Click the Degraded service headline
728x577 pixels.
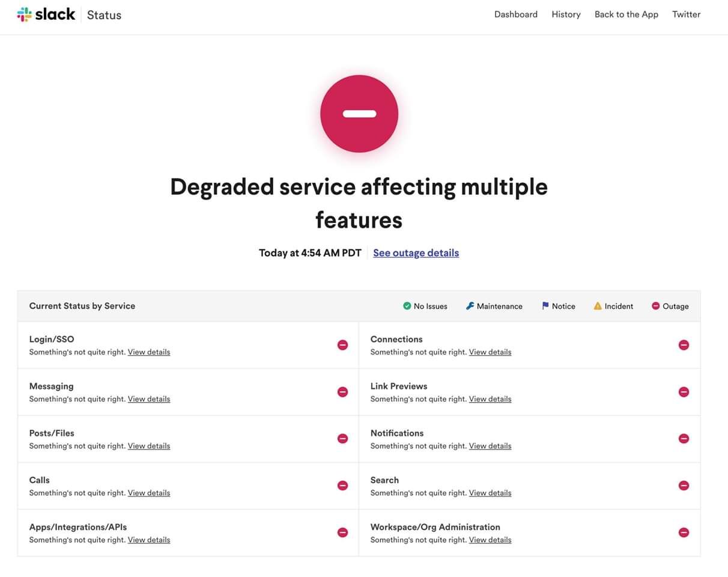click(359, 203)
